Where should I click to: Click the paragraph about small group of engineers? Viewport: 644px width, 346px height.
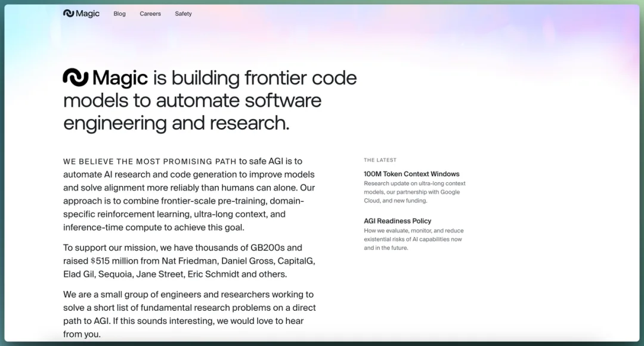(190, 314)
